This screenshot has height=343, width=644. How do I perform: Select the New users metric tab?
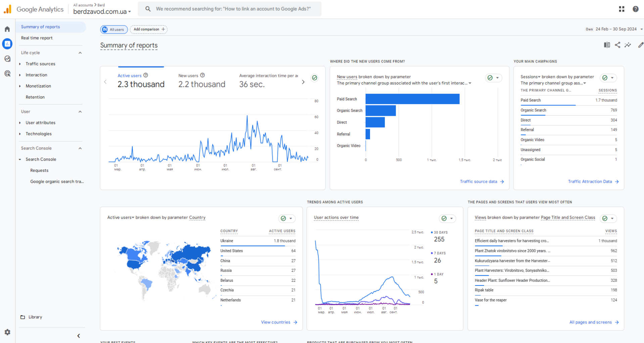pyautogui.click(x=201, y=81)
